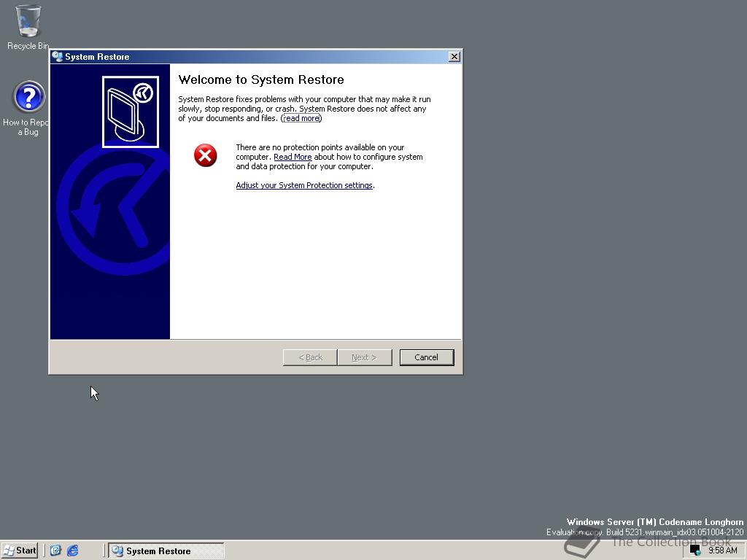The image size is (747, 560).
Task: Click the disabled Next button
Action: pyautogui.click(x=365, y=357)
